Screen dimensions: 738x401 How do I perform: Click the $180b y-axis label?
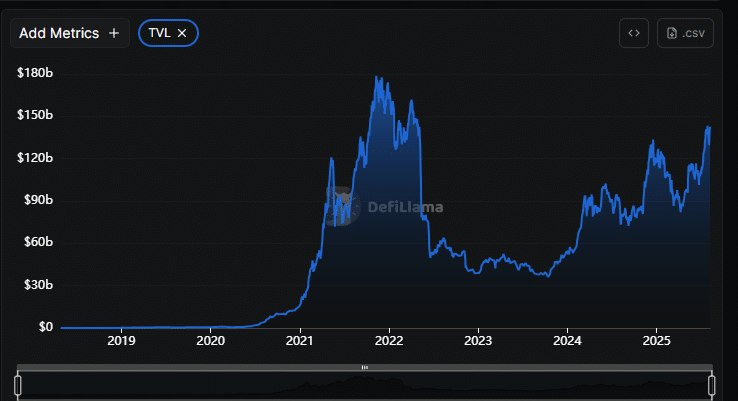[x=35, y=73]
